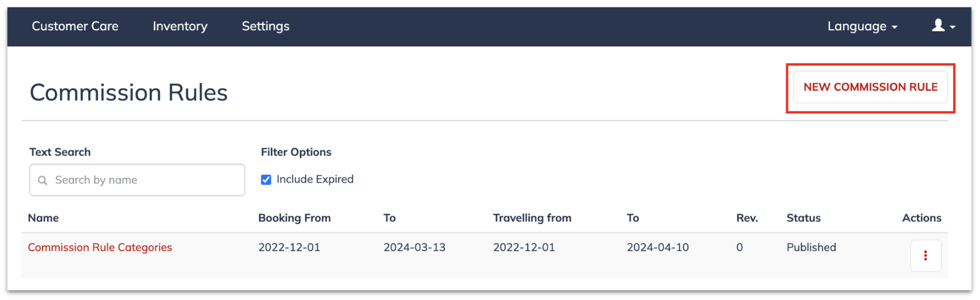Open the three-dot actions menu icon
The image size is (980, 300).
pyautogui.click(x=925, y=255)
